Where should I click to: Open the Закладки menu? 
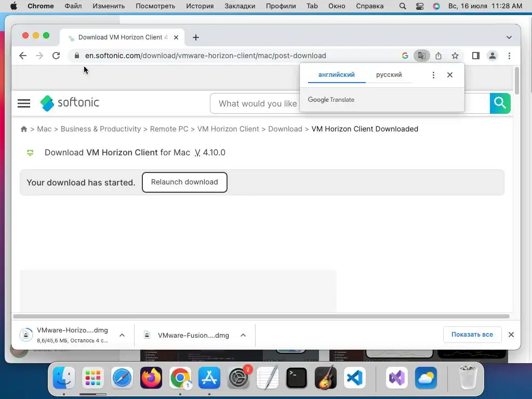[240, 6]
